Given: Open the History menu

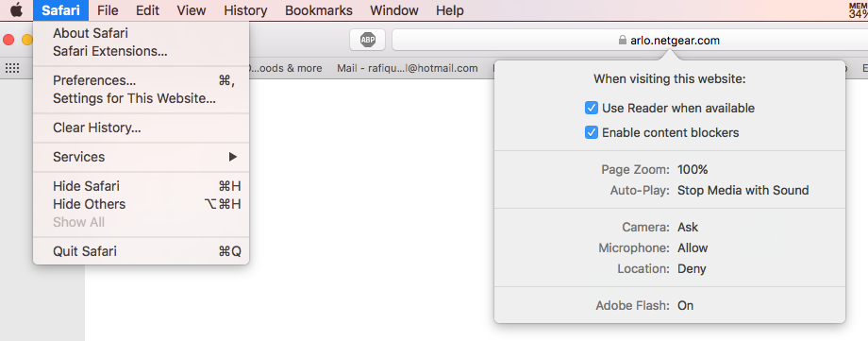Looking at the screenshot, I should (x=245, y=10).
